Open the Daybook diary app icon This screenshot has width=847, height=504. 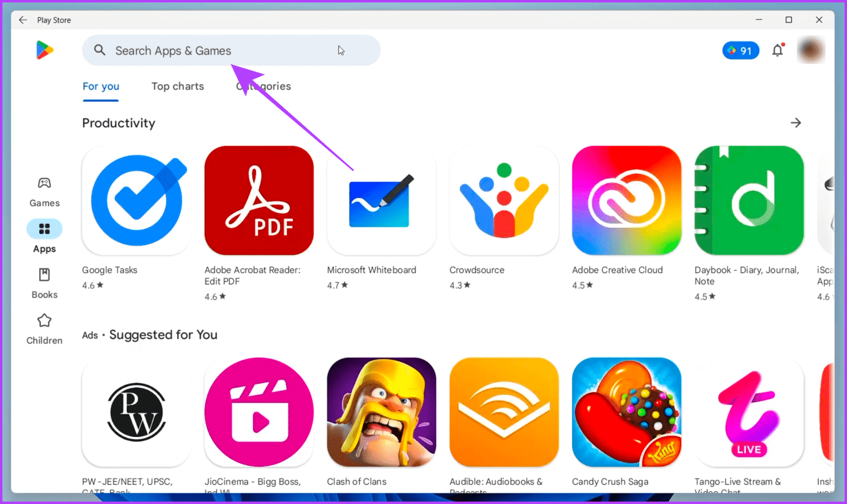pyautogui.click(x=749, y=201)
